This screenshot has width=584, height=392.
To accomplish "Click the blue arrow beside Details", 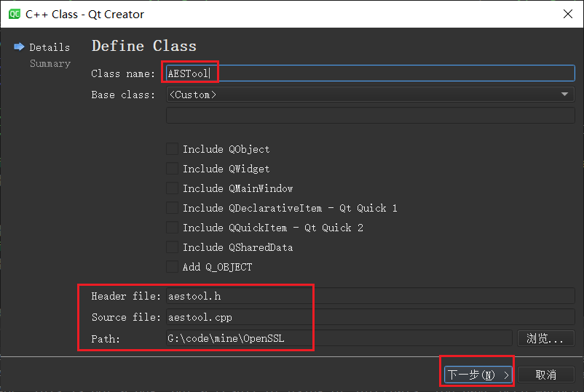I will pos(19,47).
